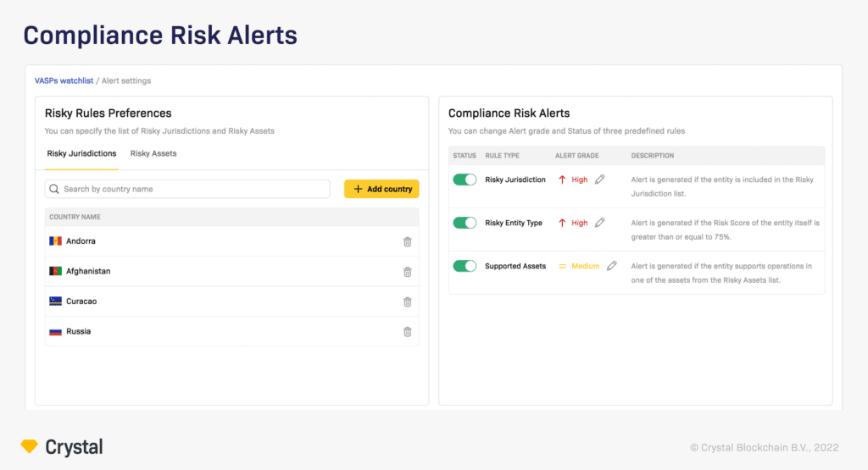Click the Alert settings breadcrumb text

(126, 80)
